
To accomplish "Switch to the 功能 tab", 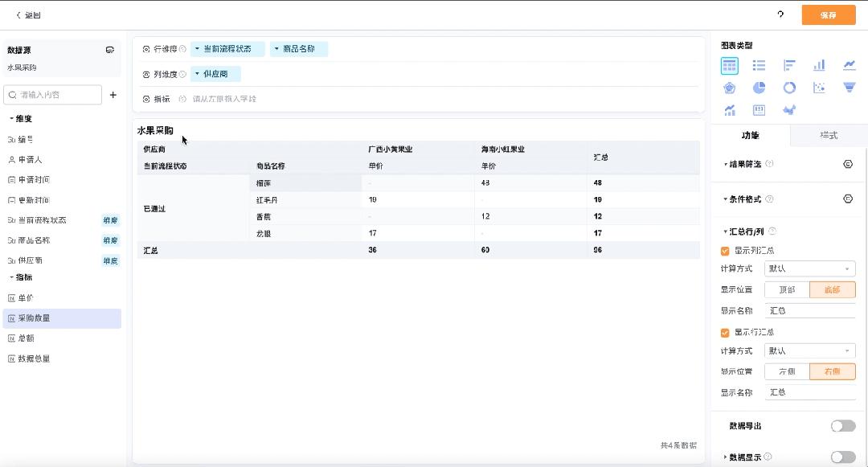I will coord(750,136).
